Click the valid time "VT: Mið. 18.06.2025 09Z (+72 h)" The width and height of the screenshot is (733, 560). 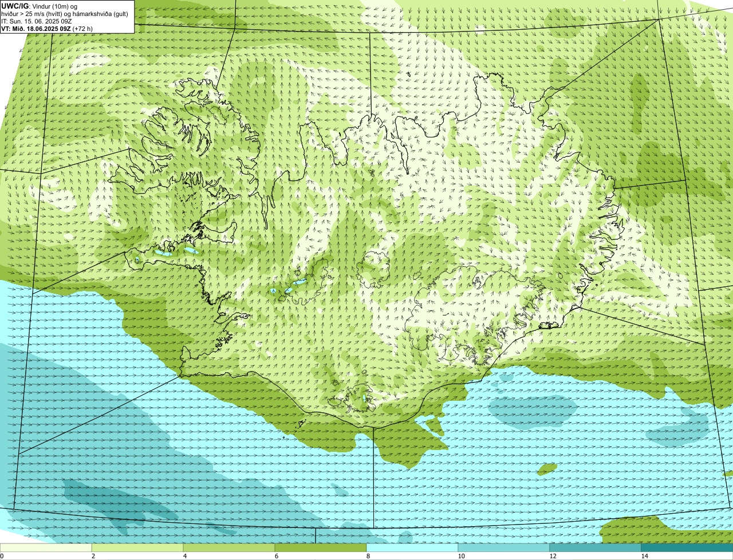(47, 28)
